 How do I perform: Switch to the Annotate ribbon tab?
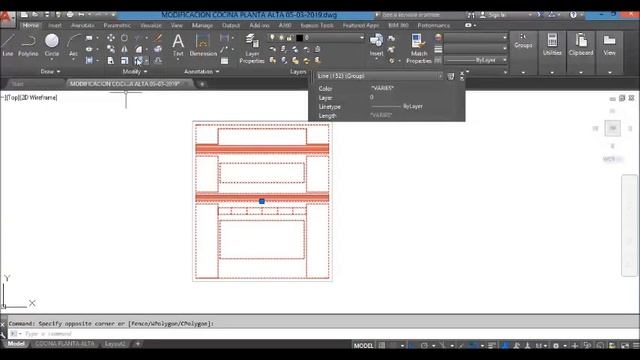click(82, 25)
